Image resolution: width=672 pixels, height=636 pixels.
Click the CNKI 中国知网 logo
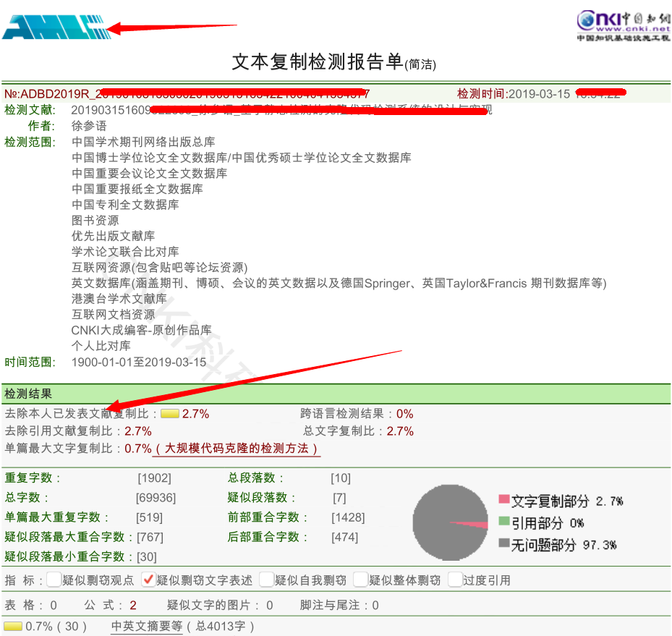coord(623,25)
